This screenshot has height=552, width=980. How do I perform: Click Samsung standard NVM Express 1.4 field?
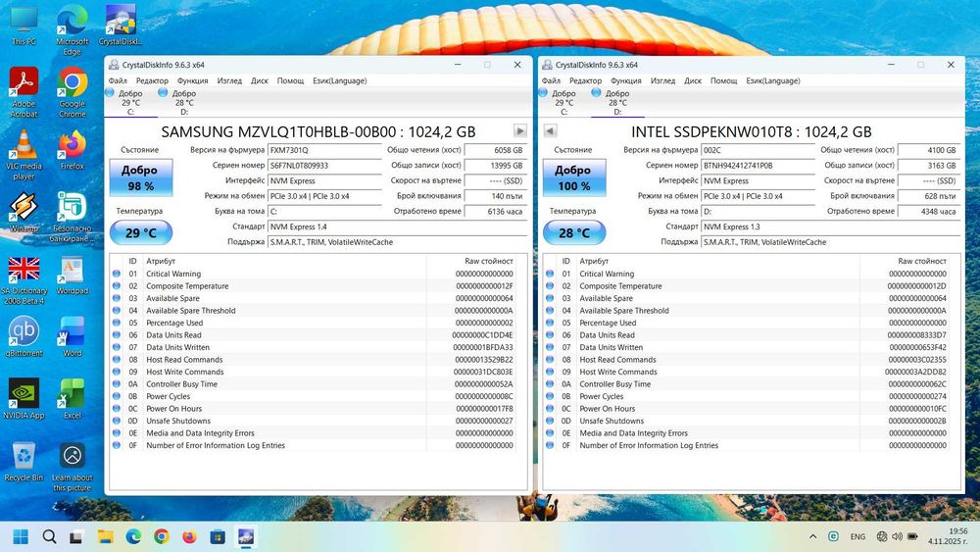click(x=397, y=226)
